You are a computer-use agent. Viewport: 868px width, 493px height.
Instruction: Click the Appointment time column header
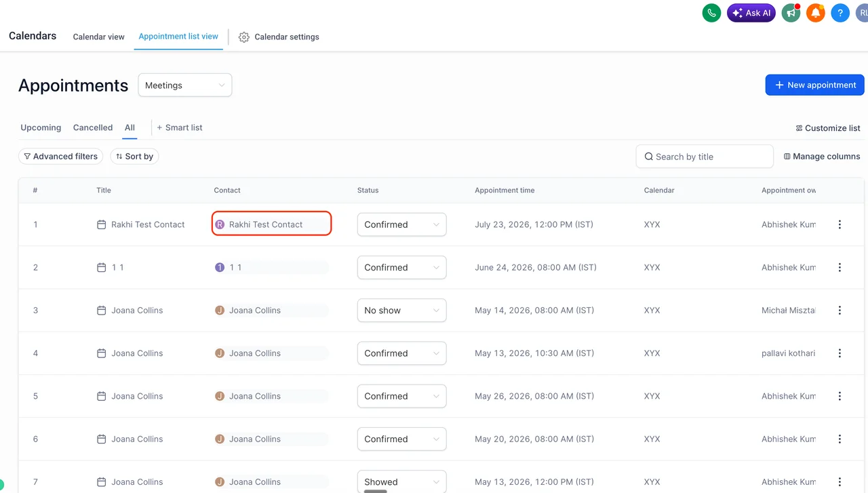pos(505,191)
